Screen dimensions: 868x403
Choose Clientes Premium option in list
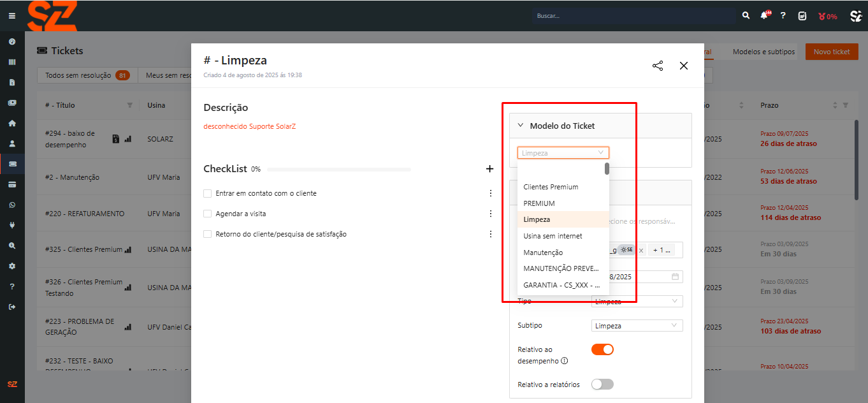point(551,187)
